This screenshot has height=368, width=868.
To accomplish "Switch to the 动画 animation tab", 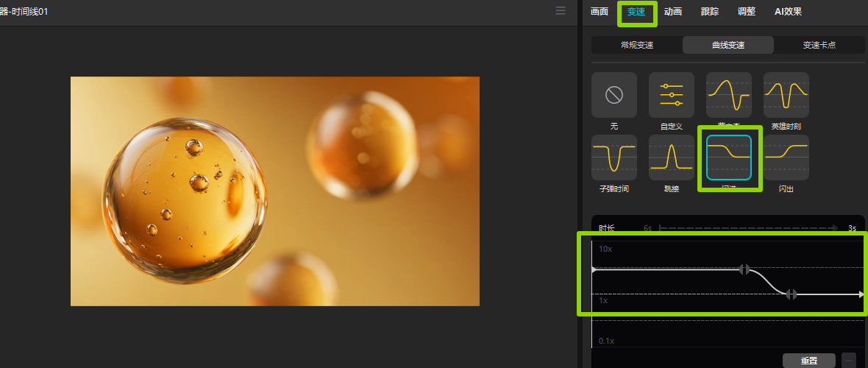I will pos(672,12).
